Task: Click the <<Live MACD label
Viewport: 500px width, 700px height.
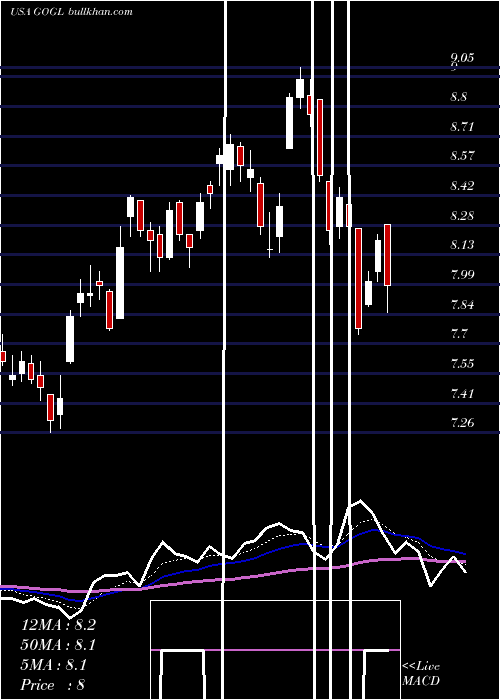Action: [x=421, y=673]
